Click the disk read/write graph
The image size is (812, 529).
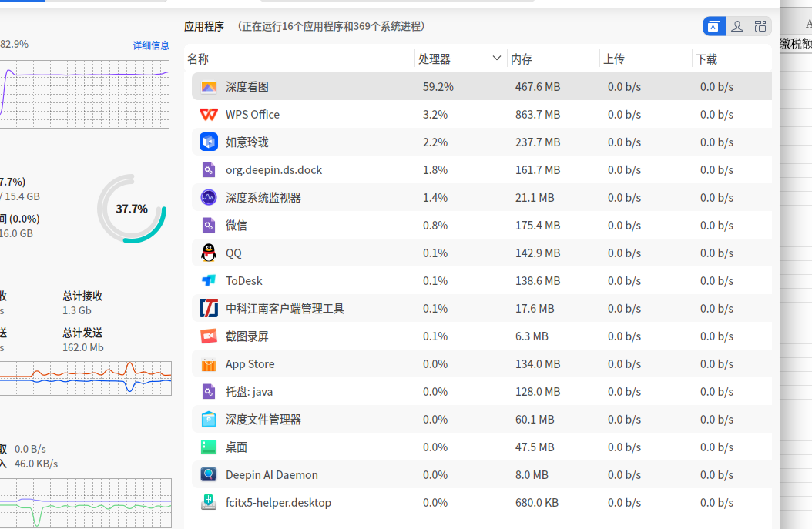pyautogui.click(x=86, y=503)
